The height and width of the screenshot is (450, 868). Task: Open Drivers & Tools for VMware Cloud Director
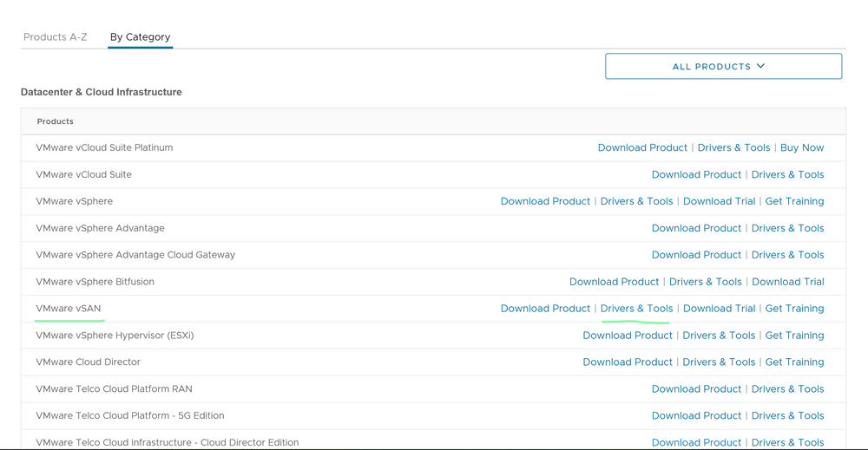tap(719, 362)
